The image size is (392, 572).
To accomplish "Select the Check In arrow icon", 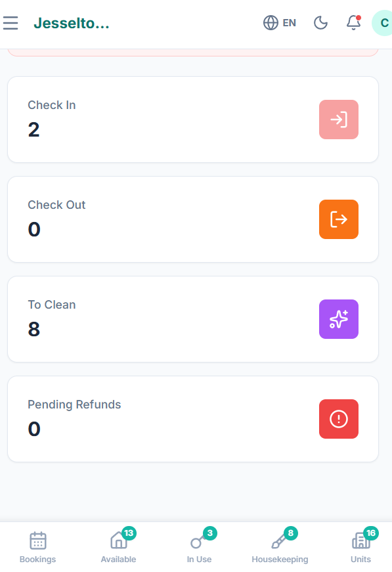I will pyautogui.click(x=338, y=120).
